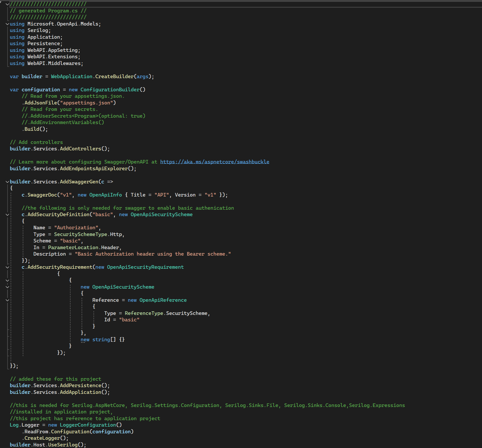Click the 'using Serilog;' line
Image resolution: width=482 pixels, height=448 pixels.
30,30
